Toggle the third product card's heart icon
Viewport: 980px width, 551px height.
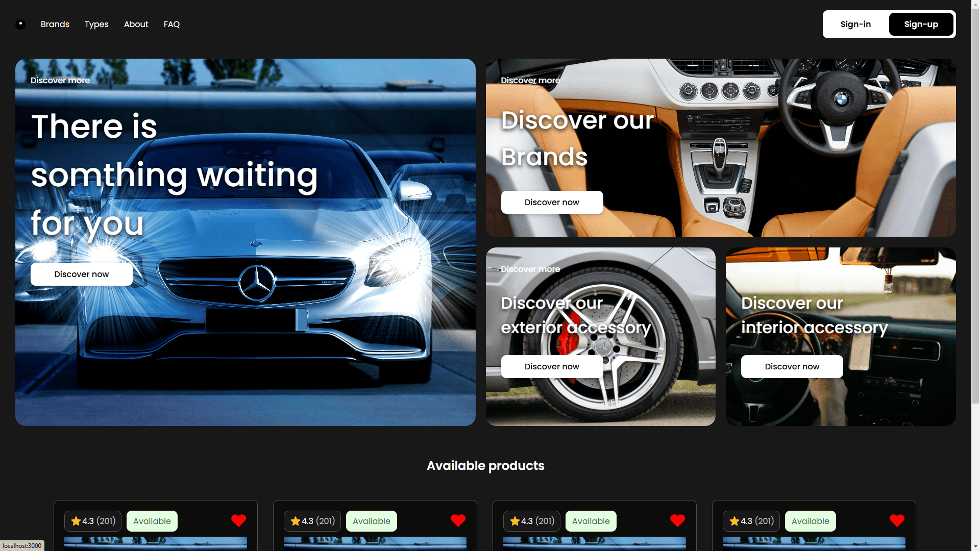point(677,520)
